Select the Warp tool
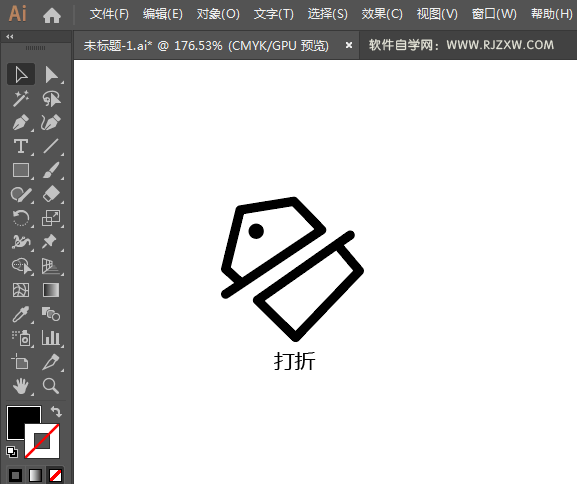 21,242
